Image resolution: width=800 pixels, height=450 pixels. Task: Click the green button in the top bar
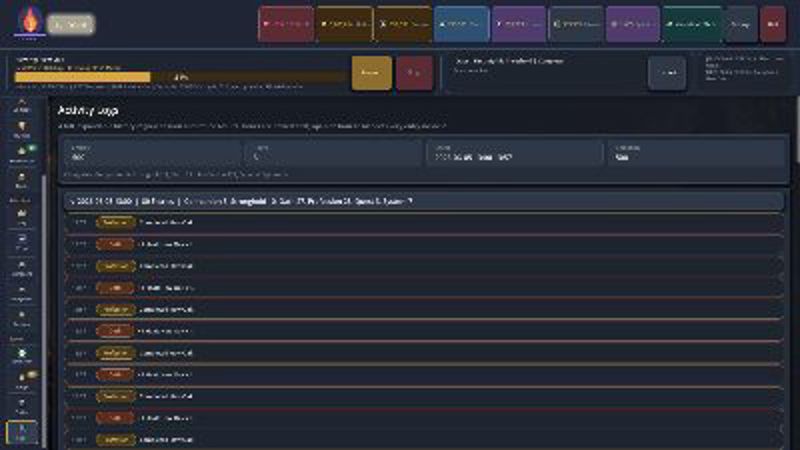pos(692,24)
